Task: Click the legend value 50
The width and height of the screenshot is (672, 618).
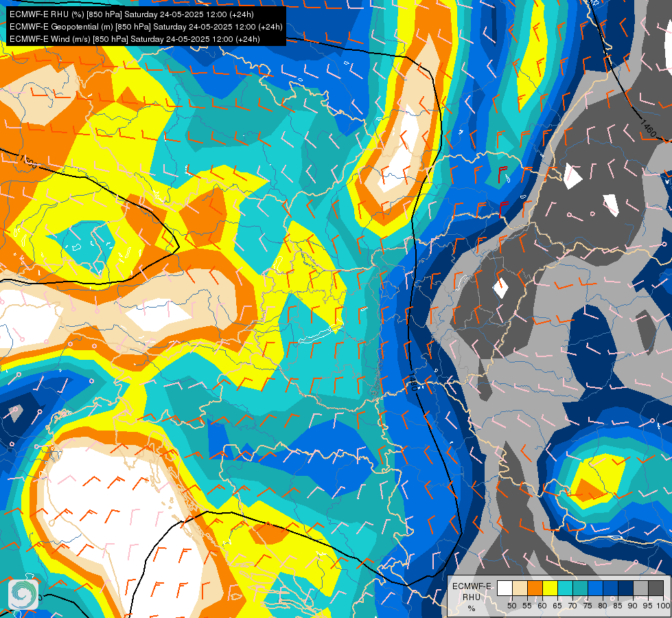Action: coord(511,606)
